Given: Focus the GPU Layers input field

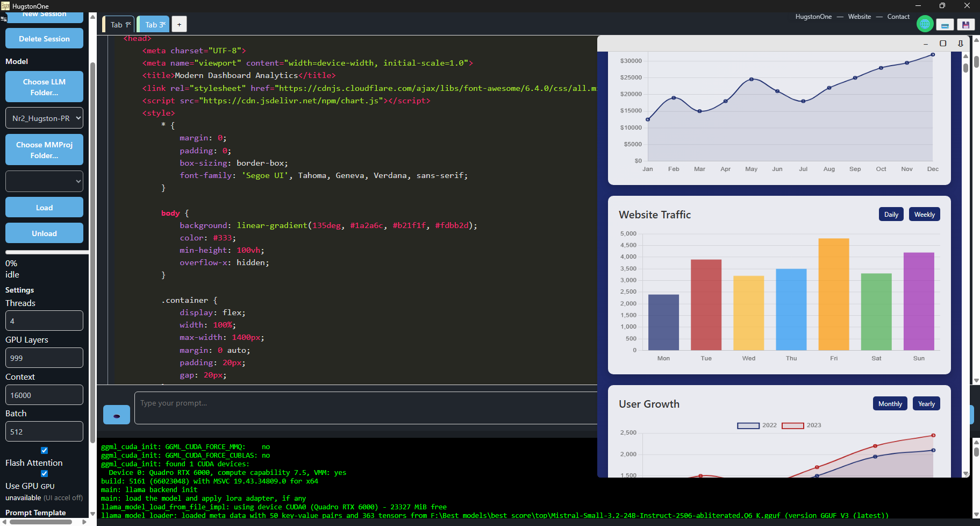Looking at the screenshot, I should coord(44,358).
